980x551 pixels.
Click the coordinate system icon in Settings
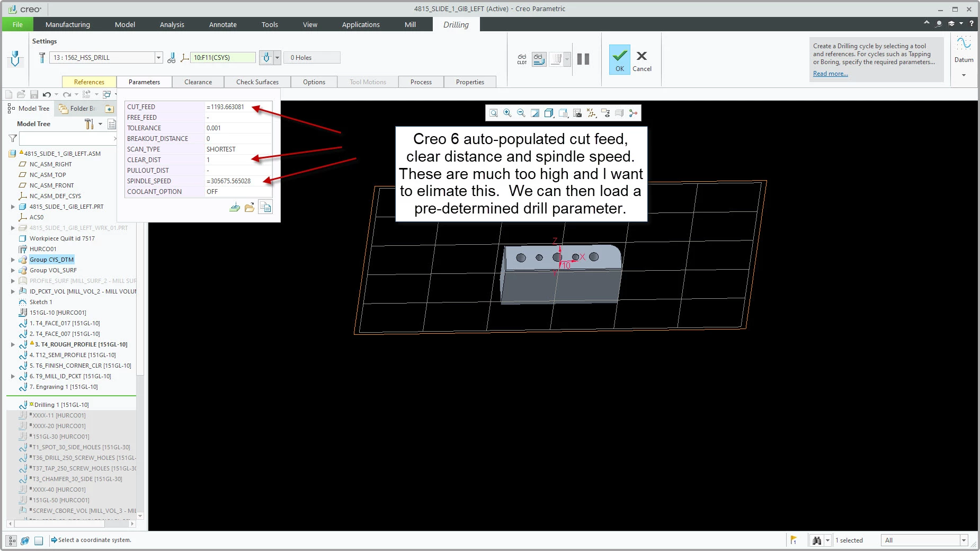[184, 58]
